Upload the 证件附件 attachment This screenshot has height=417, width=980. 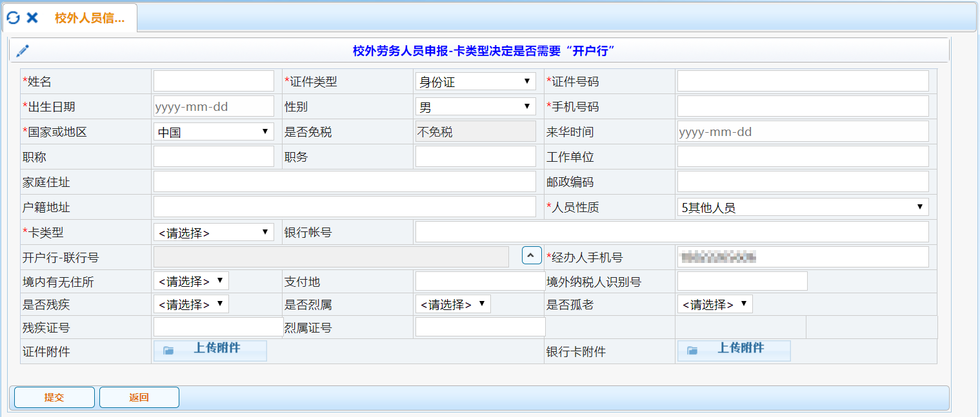[210, 350]
